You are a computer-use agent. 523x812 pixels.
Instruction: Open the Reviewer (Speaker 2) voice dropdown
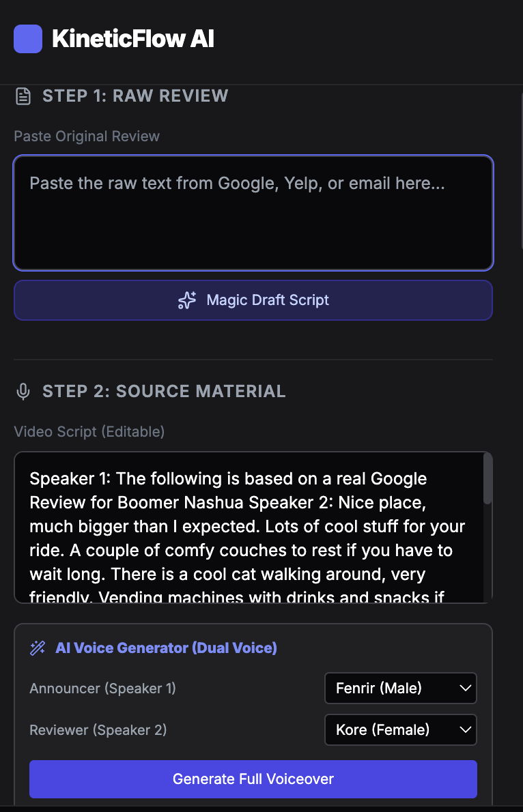(400, 729)
